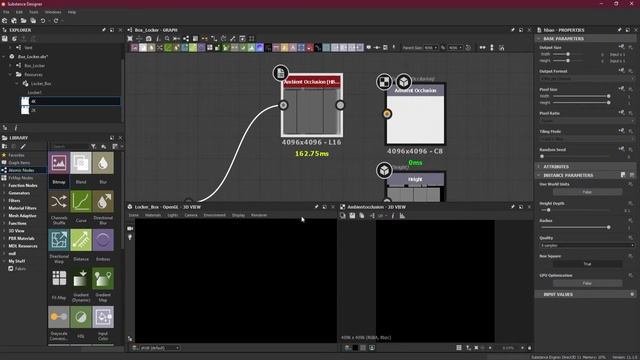Click the save icon in the 2D view toolbar
Screen dimensions: 640x360
tap(352, 216)
